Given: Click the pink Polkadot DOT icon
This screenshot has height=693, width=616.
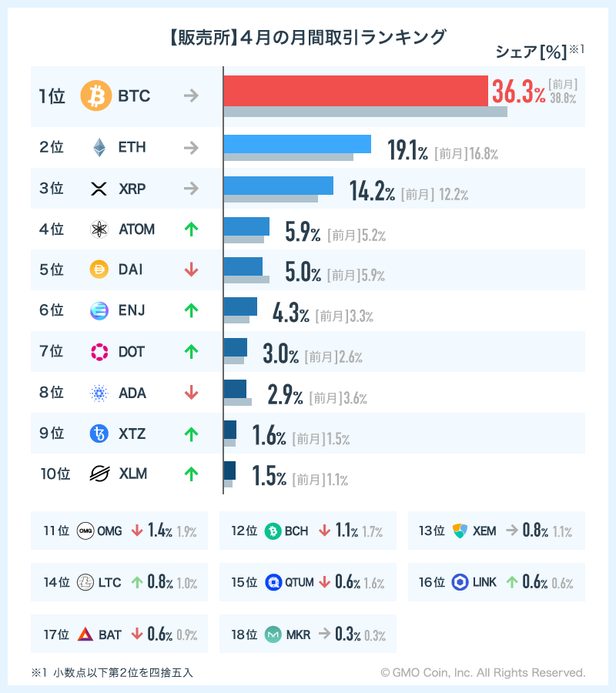Looking at the screenshot, I should click(x=99, y=352).
